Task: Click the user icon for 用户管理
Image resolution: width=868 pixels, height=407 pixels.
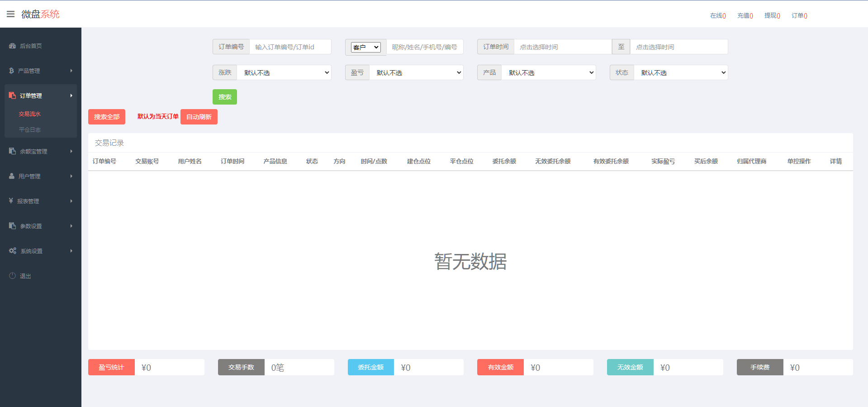Action: tap(12, 176)
